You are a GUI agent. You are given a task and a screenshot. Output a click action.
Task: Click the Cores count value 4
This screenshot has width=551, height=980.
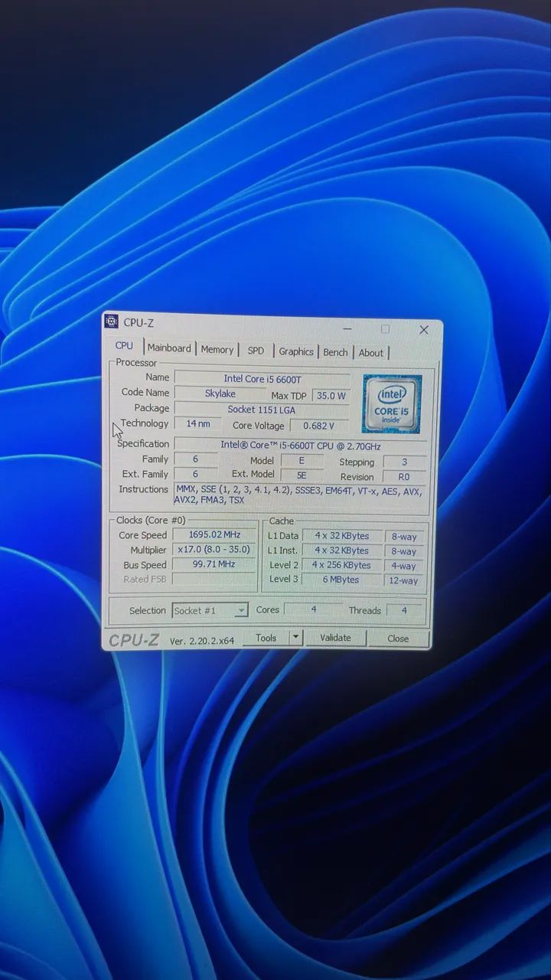313,609
